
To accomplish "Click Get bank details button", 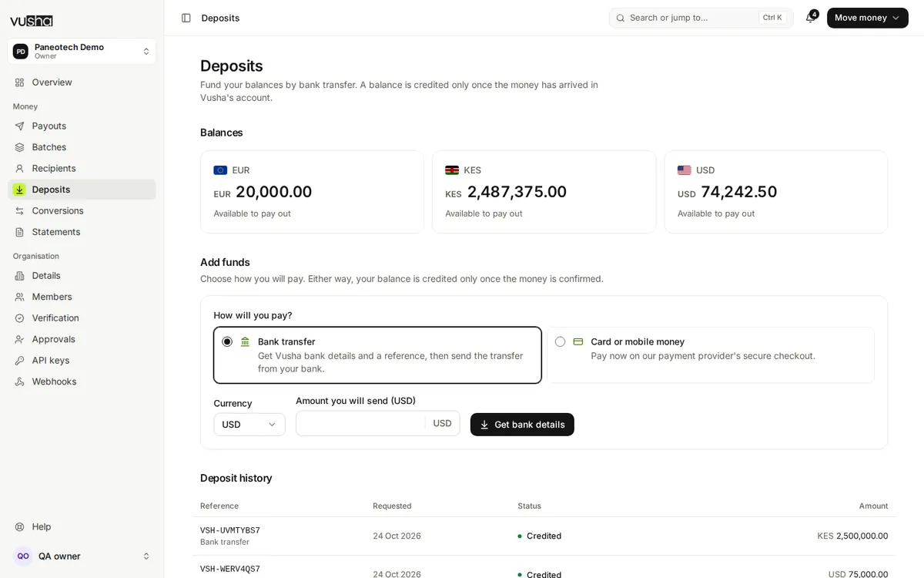I will tap(522, 425).
